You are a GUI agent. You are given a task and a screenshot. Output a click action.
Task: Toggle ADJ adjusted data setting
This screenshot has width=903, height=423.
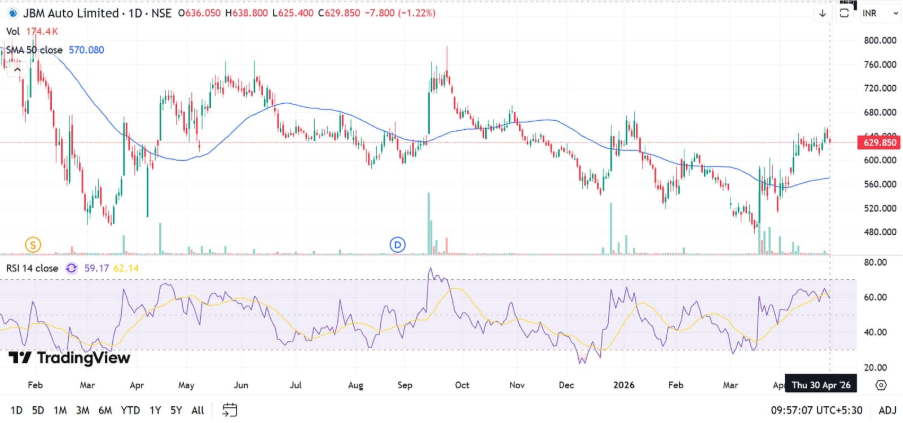[886, 410]
